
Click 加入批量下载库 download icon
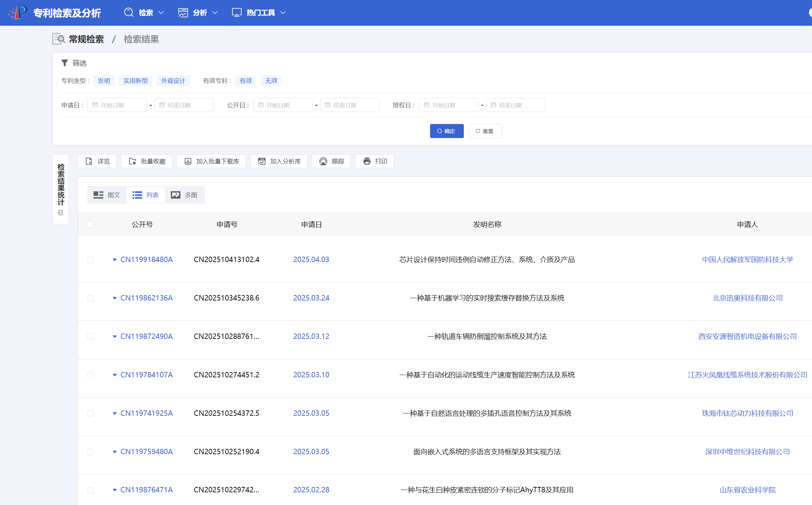pyautogui.click(x=188, y=161)
